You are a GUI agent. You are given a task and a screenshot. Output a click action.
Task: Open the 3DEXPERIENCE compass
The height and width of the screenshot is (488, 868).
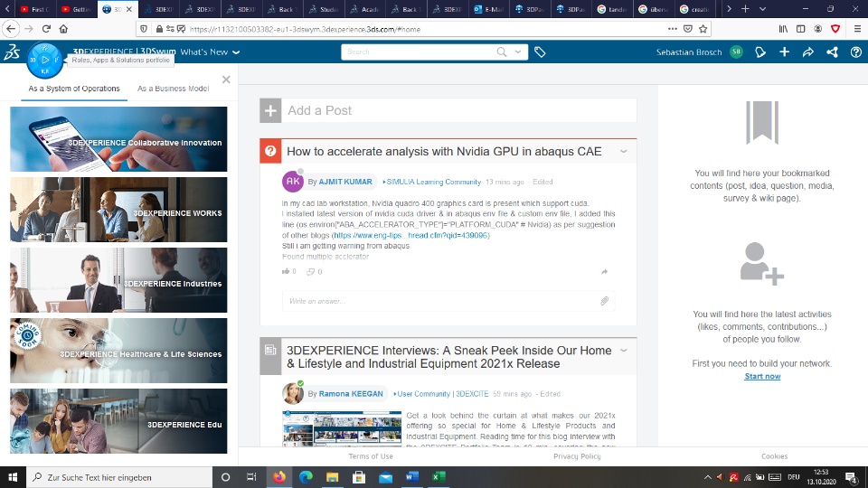(44, 60)
